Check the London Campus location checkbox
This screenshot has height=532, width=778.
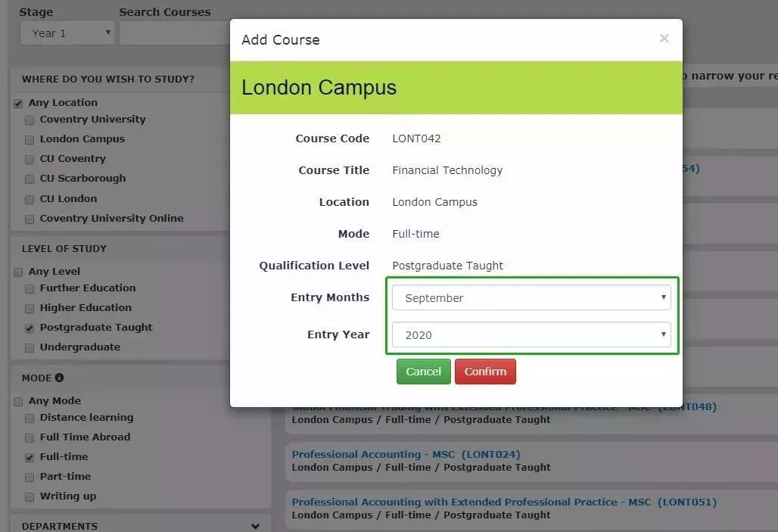tap(30, 139)
